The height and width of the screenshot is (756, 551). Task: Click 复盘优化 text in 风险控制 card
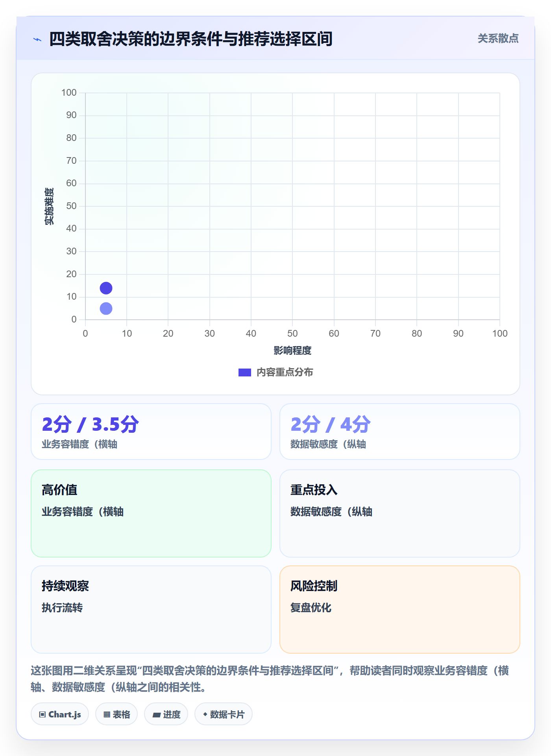[311, 608]
